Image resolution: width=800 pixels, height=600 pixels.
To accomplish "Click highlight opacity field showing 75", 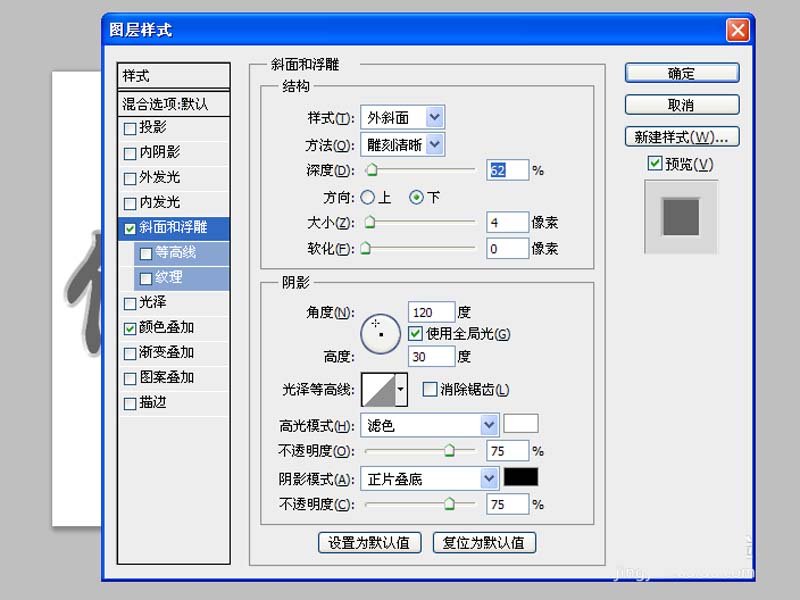I will click(x=507, y=451).
